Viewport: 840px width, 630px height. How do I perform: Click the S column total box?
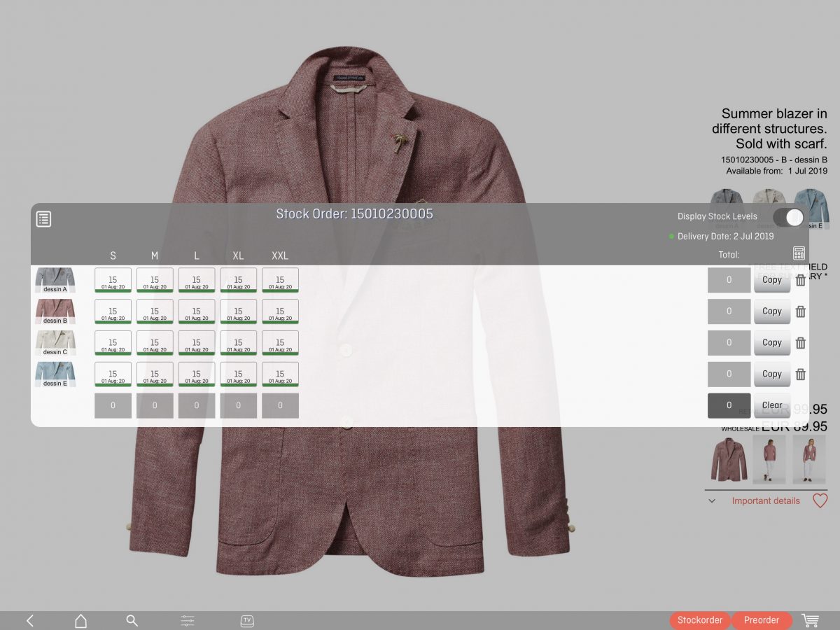pos(113,405)
